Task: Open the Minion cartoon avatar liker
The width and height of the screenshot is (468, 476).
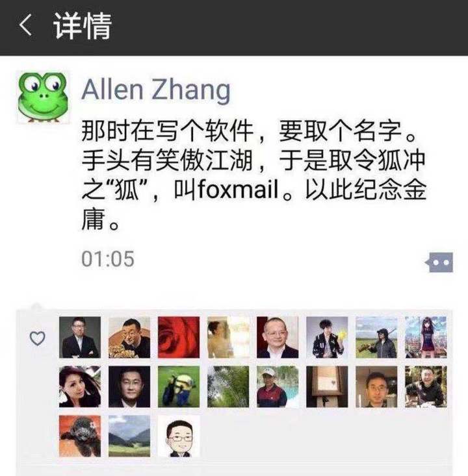Action: pos(179,387)
